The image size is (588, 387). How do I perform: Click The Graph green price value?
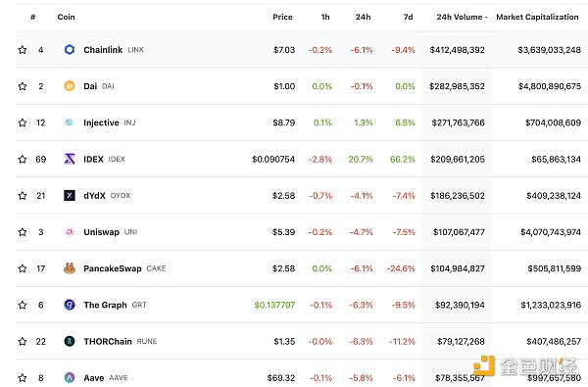[274, 305]
